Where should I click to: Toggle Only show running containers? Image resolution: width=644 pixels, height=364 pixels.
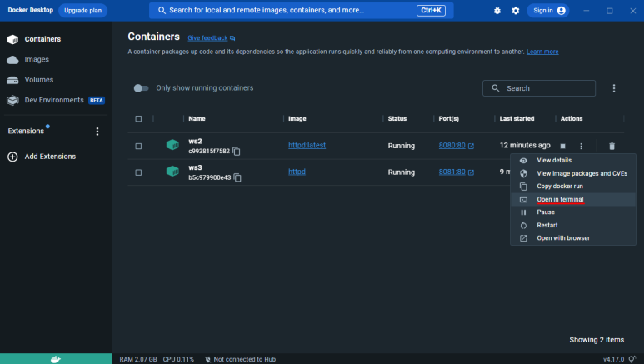(x=142, y=88)
